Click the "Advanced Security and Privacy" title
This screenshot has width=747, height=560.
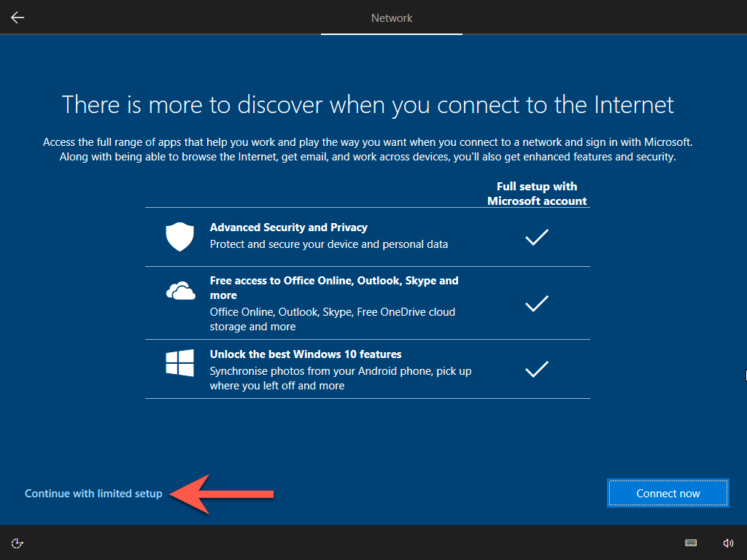[x=288, y=227]
